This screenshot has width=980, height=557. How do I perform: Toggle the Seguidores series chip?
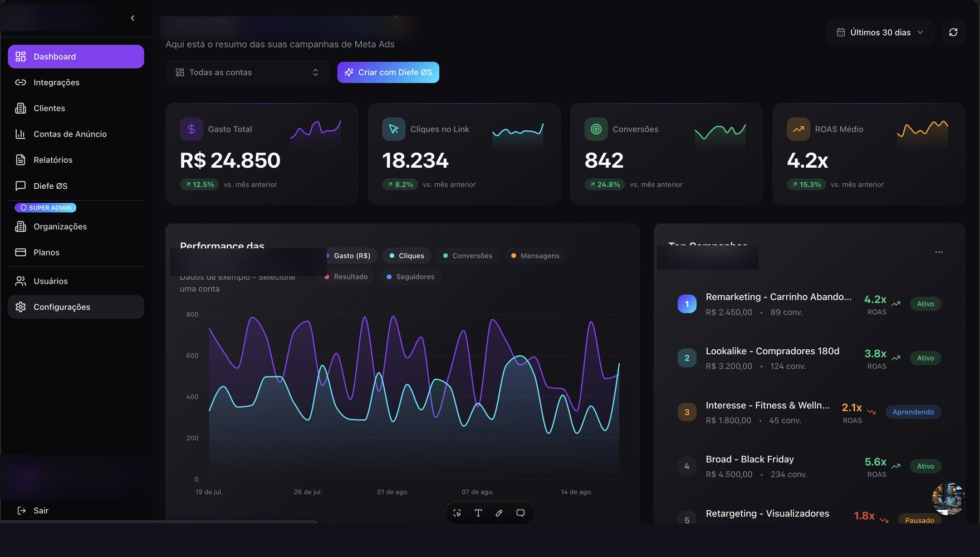click(410, 277)
